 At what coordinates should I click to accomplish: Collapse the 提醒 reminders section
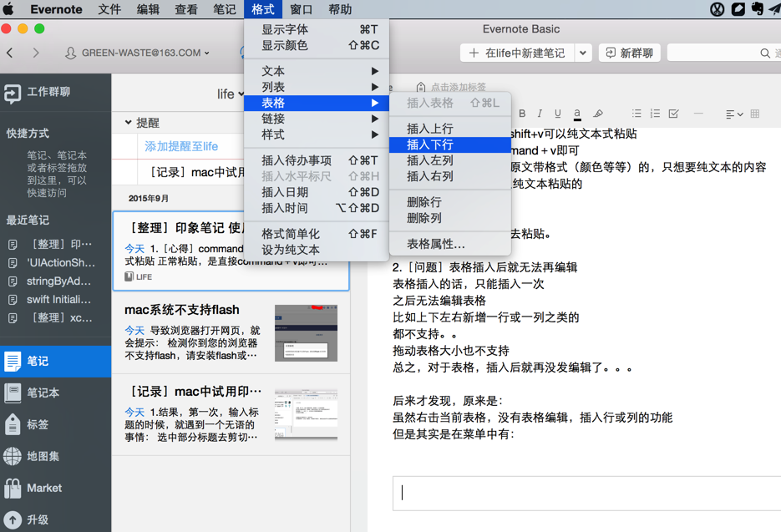pyautogui.click(x=128, y=122)
